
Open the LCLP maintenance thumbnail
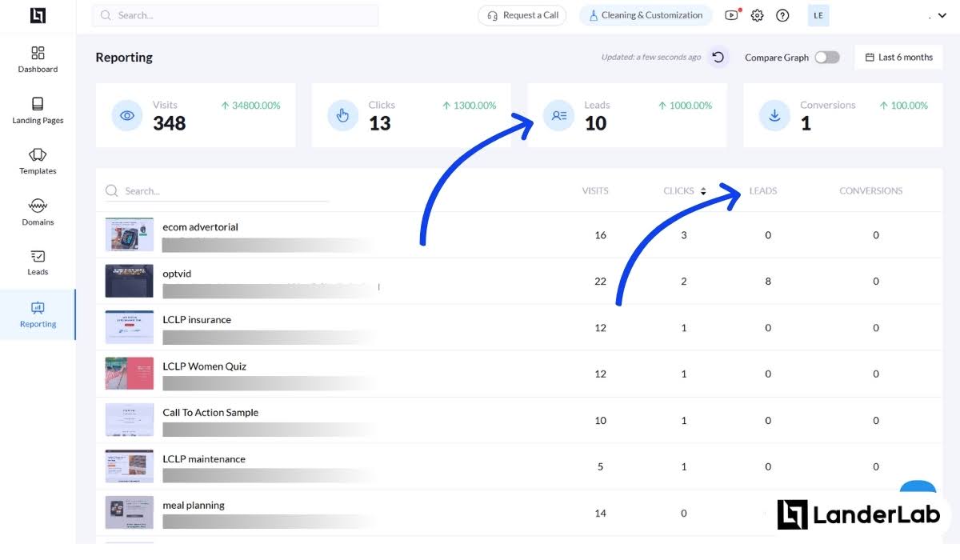coord(129,466)
